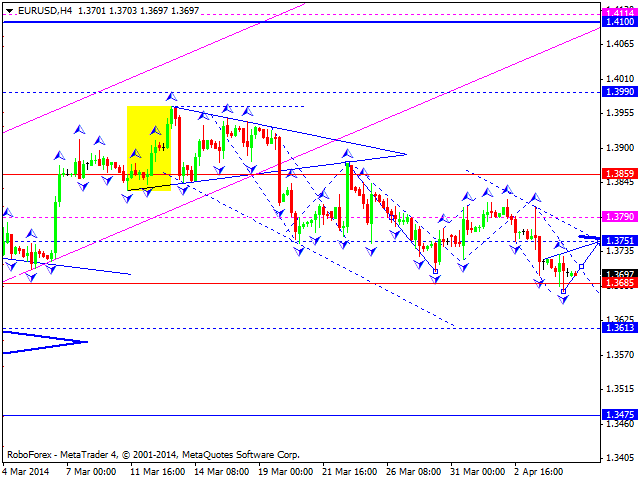Select the 1.3613 blue level label
The height and width of the screenshot is (480, 640).
(620, 328)
